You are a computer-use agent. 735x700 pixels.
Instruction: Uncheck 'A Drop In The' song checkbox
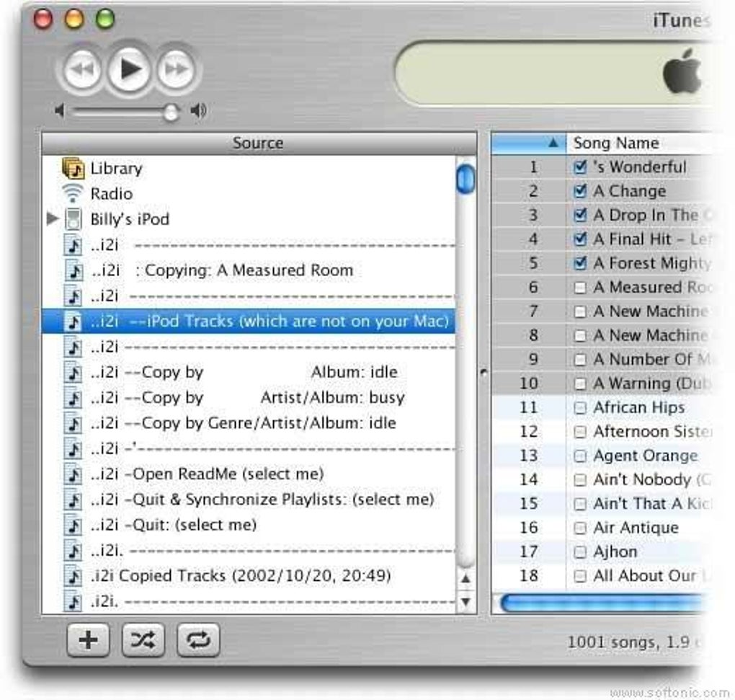tap(580, 216)
